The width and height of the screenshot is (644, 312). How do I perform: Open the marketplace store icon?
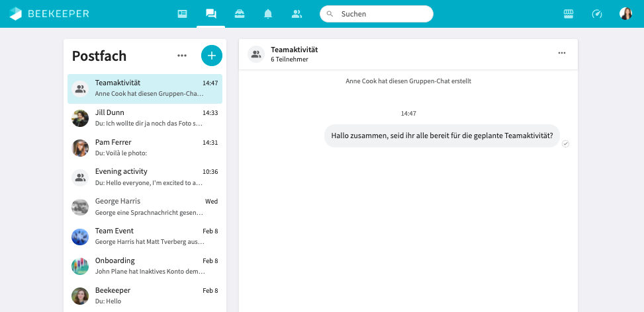coord(569,14)
